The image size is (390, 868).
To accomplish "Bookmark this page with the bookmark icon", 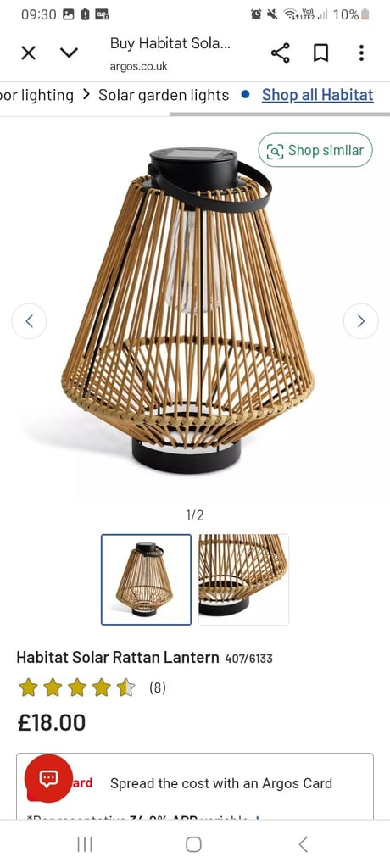I will point(320,53).
